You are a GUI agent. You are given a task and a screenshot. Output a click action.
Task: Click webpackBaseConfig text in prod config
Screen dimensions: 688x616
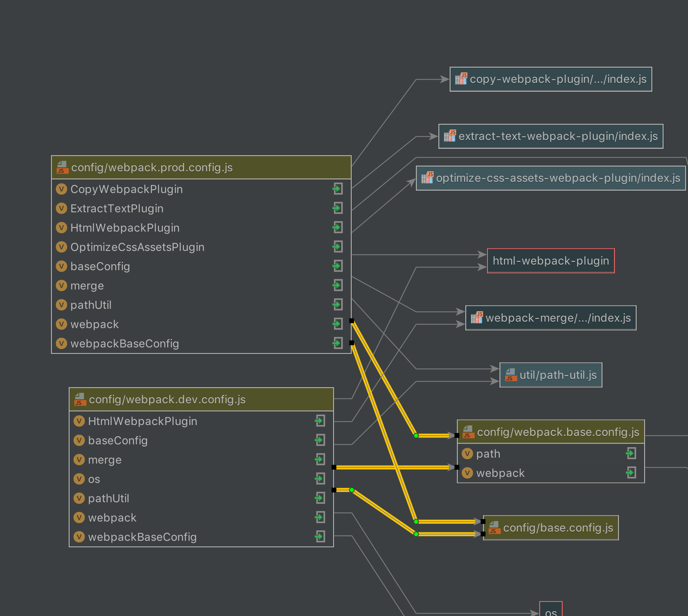coord(125,343)
